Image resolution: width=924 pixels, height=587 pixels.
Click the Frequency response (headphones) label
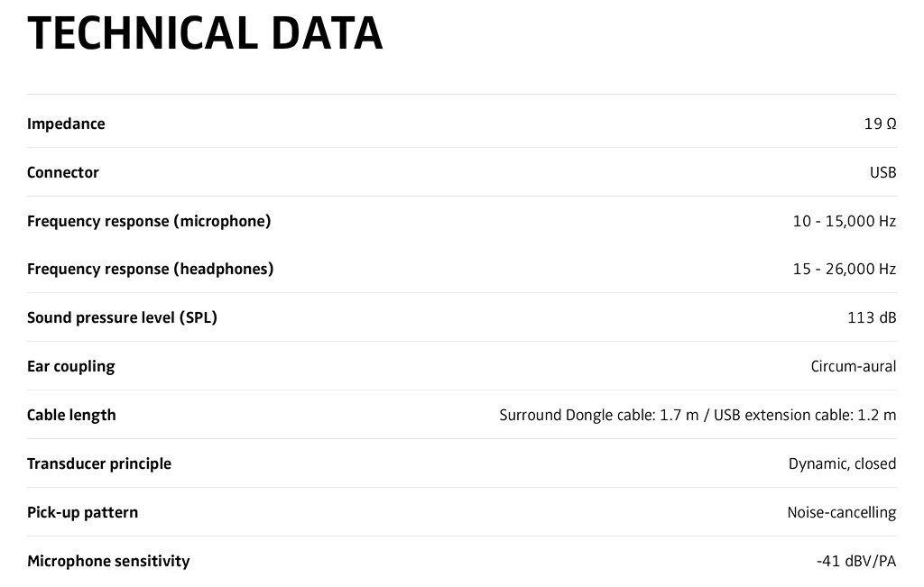[x=150, y=269]
